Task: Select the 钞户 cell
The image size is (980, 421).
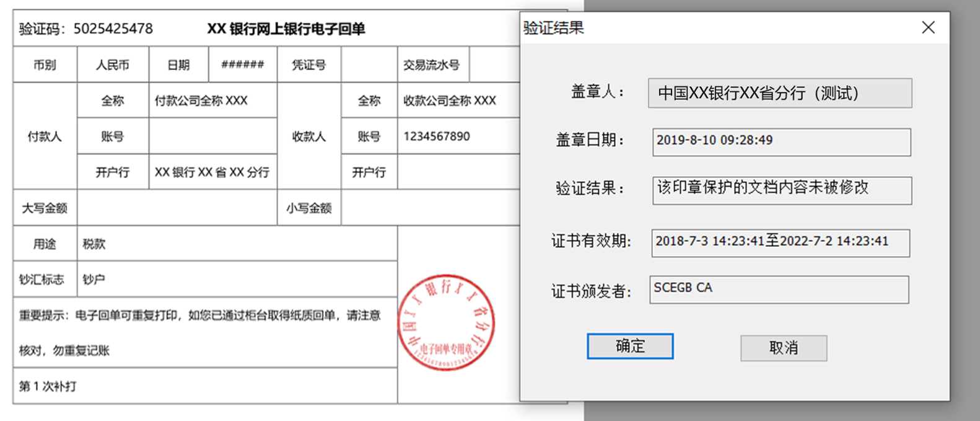Action: 94,280
